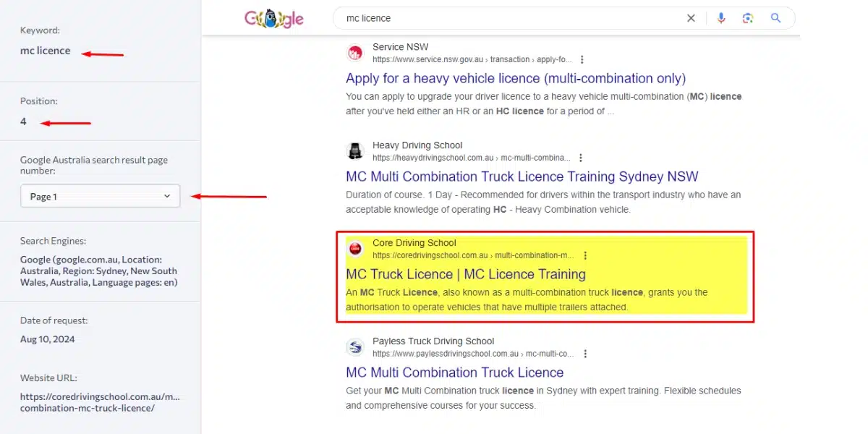Image resolution: width=868 pixels, height=434 pixels.
Task: Clear the search query with X icon
Action: (x=691, y=18)
